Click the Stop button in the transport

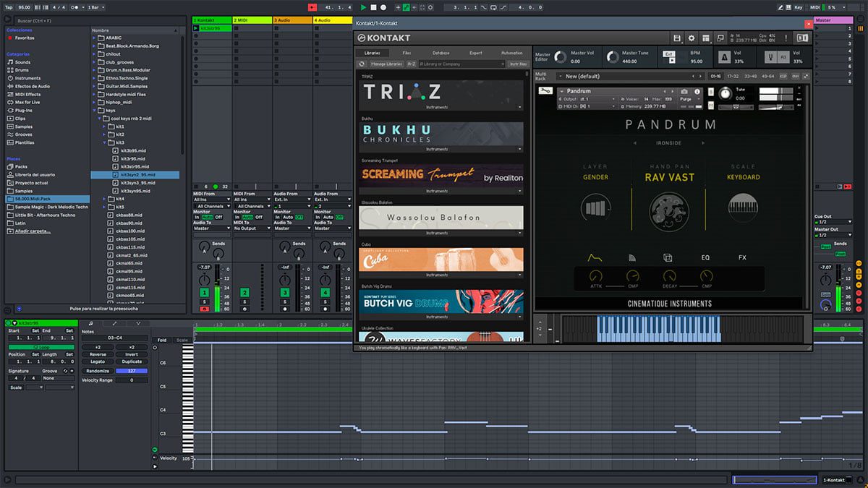point(373,7)
